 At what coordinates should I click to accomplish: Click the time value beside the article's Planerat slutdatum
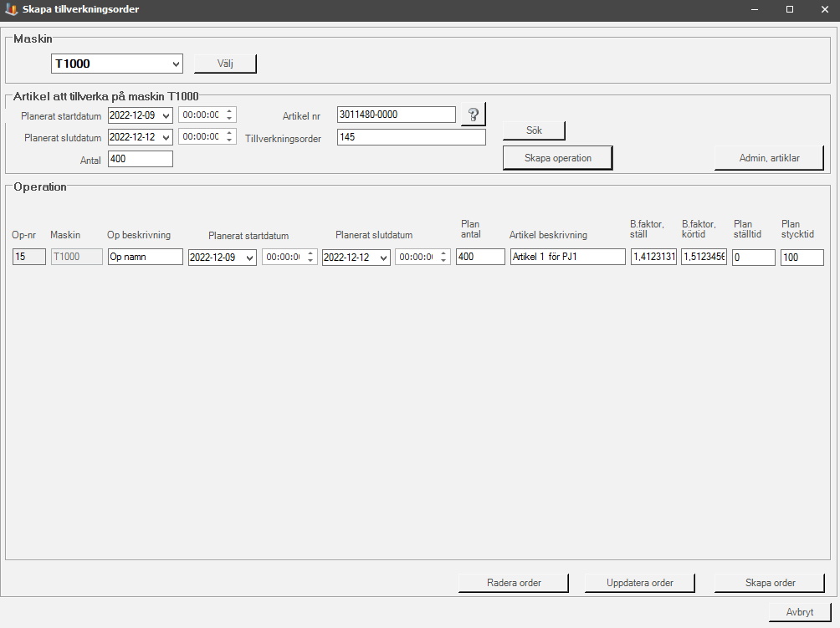200,137
